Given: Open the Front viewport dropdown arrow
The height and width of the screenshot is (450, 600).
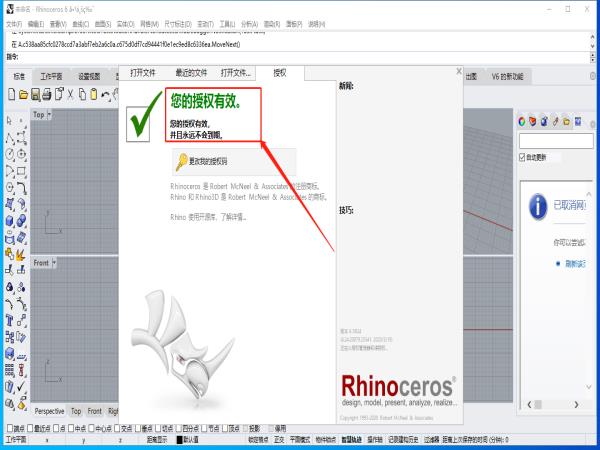Looking at the screenshot, I should pos(54,263).
